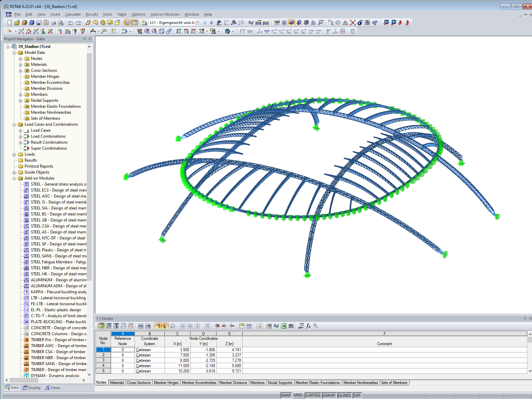The height and width of the screenshot is (399, 532).
Task: Click the Vz shear force result icon
Action: point(282,31)
